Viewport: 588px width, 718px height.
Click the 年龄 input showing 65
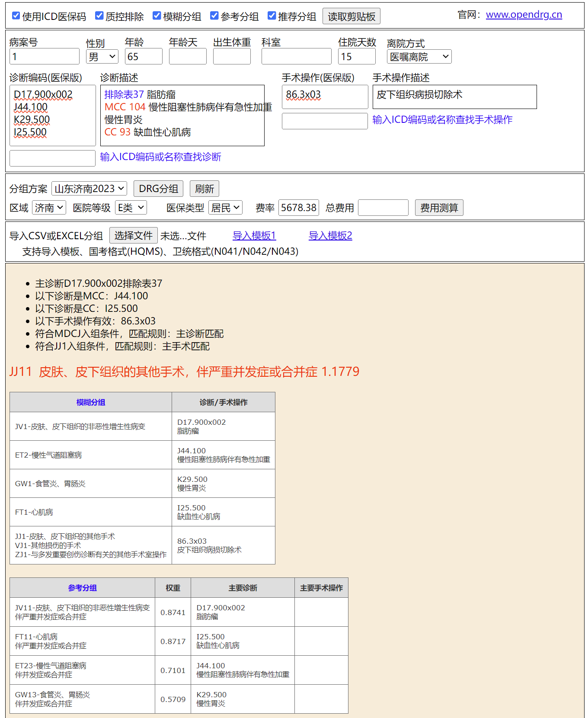[144, 56]
